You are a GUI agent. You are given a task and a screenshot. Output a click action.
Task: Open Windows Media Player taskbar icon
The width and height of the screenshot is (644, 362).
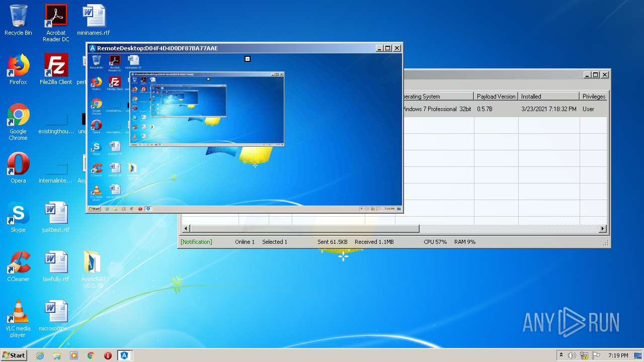(x=74, y=355)
